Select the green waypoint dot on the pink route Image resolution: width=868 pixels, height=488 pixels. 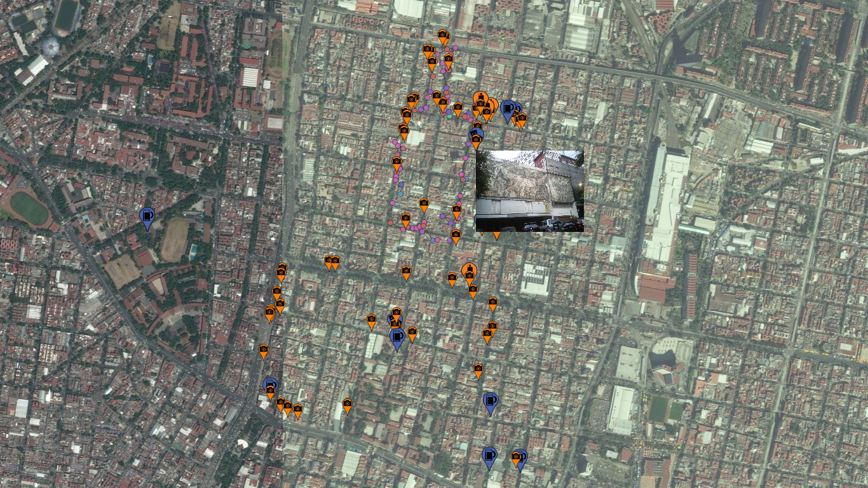tap(450, 116)
